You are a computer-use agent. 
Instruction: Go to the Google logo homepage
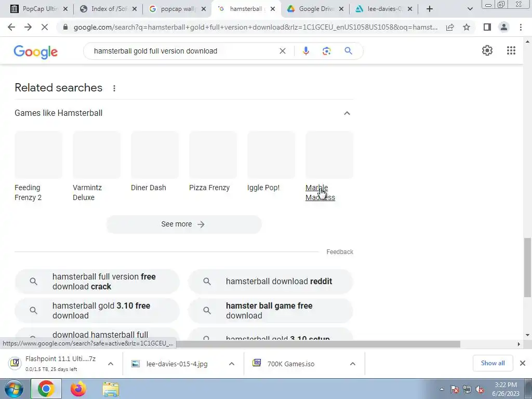[36, 51]
